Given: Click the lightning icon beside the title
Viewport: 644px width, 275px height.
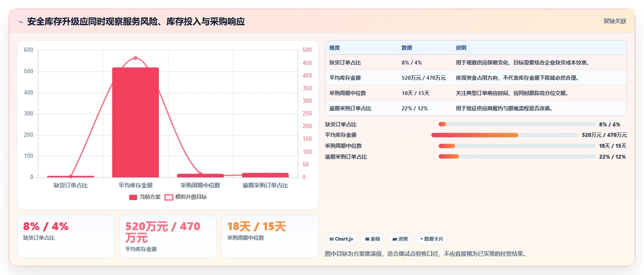Looking at the screenshot, I should pyautogui.click(x=20, y=21).
